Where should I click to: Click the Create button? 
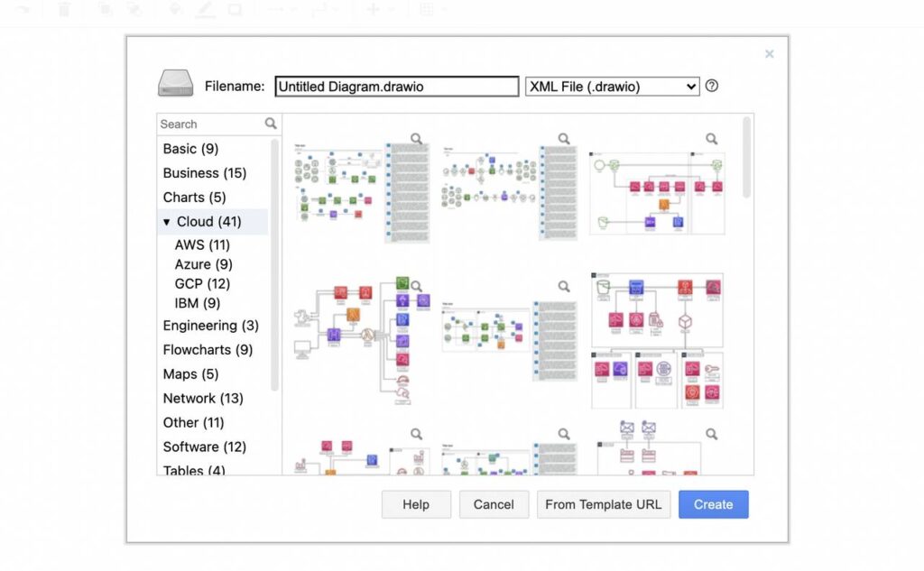tap(714, 504)
